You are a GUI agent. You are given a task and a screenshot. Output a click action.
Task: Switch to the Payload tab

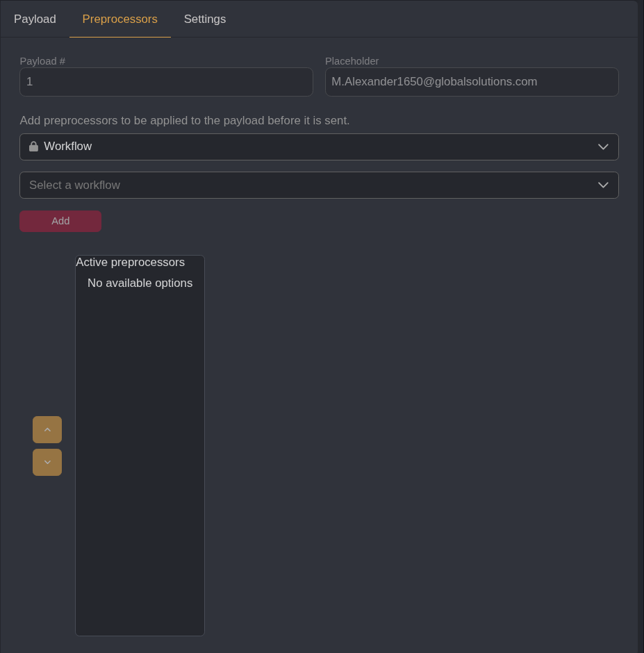[x=35, y=19]
